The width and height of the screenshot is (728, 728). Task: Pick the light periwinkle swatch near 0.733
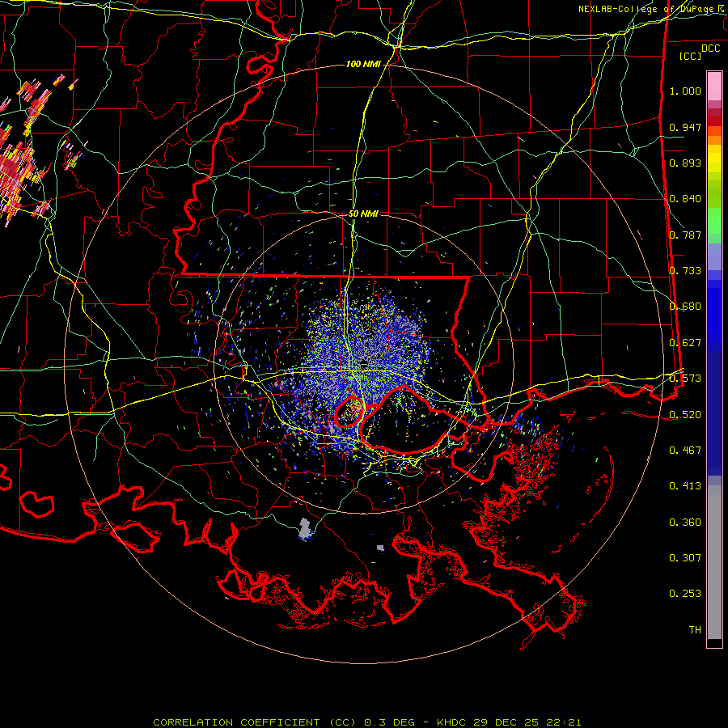pos(714,258)
